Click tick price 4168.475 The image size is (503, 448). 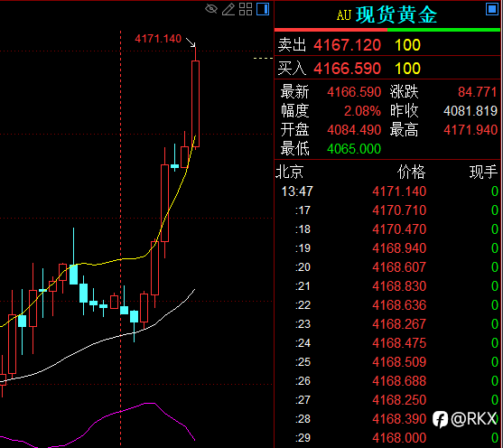pyautogui.click(x=399, y=343)
